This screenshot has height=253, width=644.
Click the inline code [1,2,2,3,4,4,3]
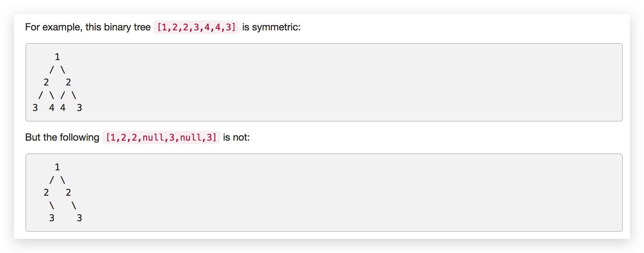click(196, 27)
